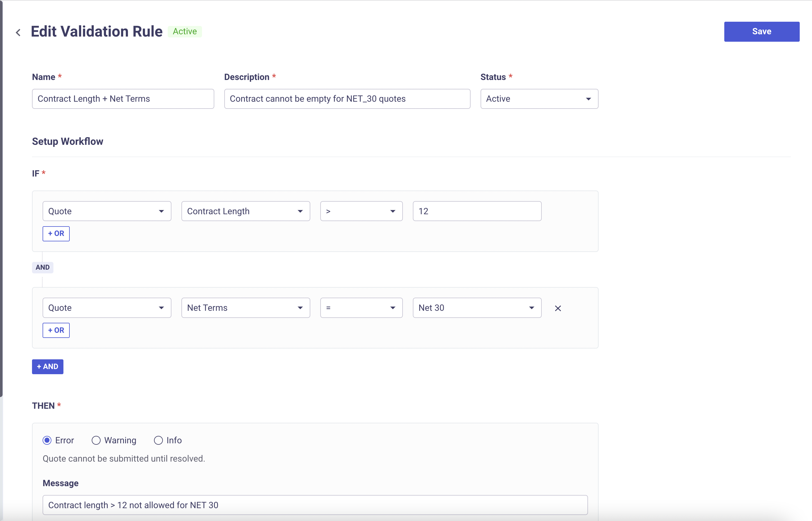Click the Save button
This screenshot has height=521, width=812.
(x=761, y=31)
